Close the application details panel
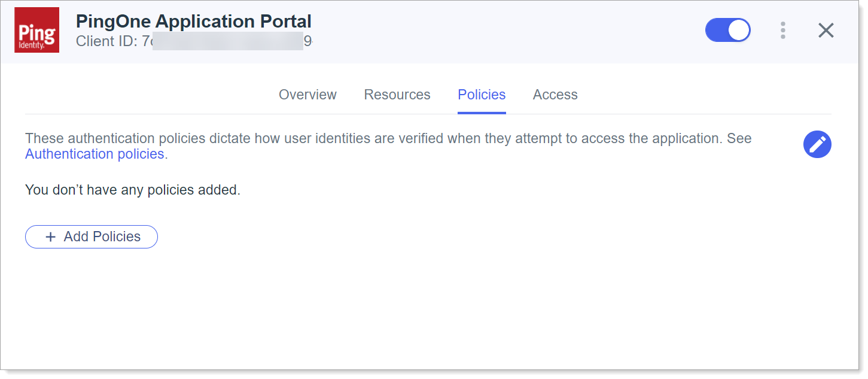This screenshot has height=379, width=868. pos(826,31)
